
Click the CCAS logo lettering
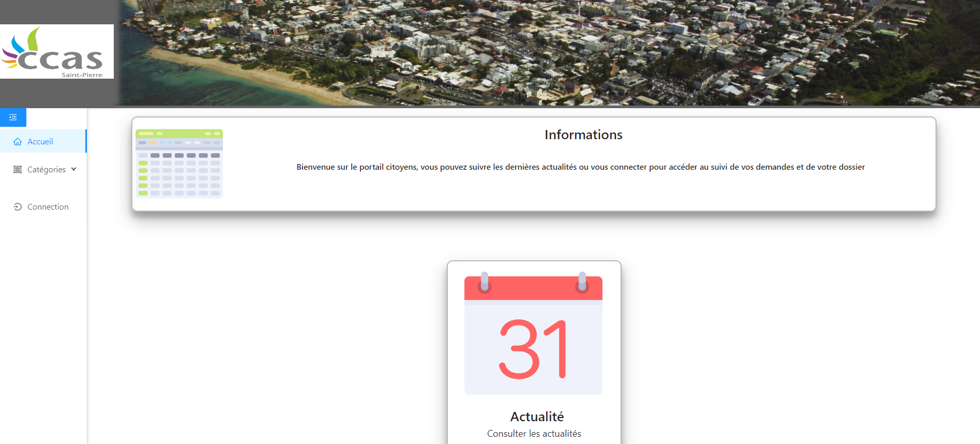[x=61, y=60]
